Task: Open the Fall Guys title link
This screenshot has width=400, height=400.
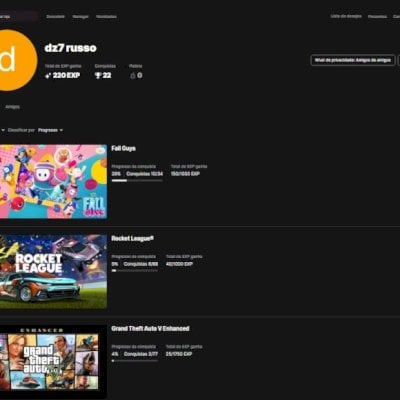Action: click(x=123, y=148)
